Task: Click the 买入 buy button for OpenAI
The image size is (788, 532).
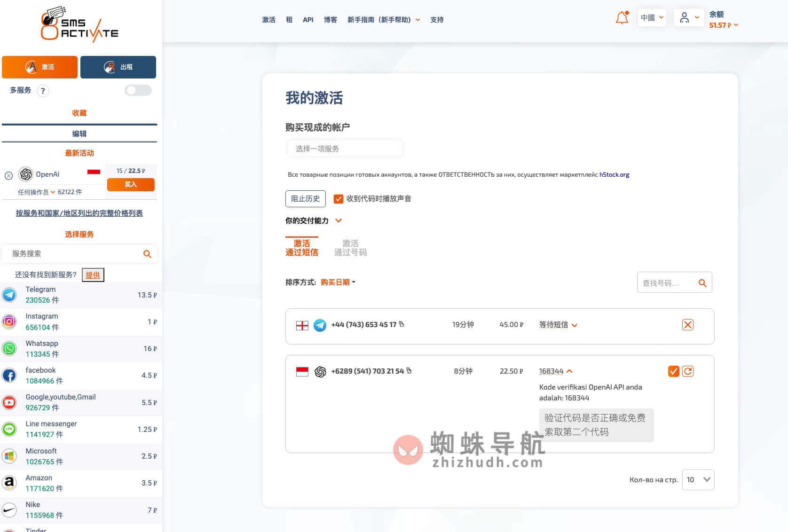Action: tap(131, 185)
